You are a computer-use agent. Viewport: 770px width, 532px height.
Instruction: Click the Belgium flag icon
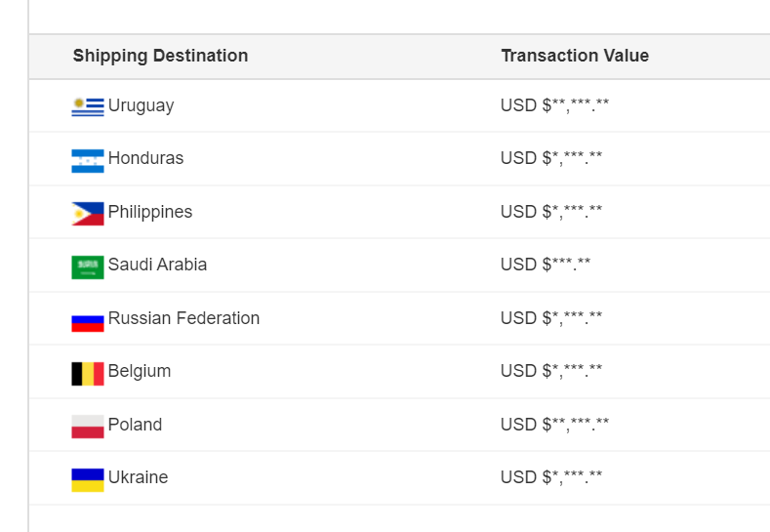pyautogui.click(x=88, y=374)
